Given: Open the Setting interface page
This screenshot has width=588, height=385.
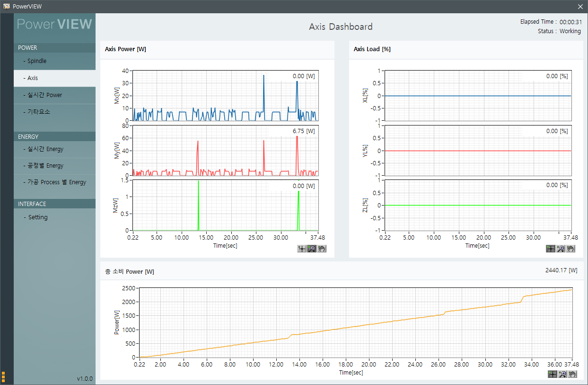Looking at the screenshot, I should click(x=38, y=217).
